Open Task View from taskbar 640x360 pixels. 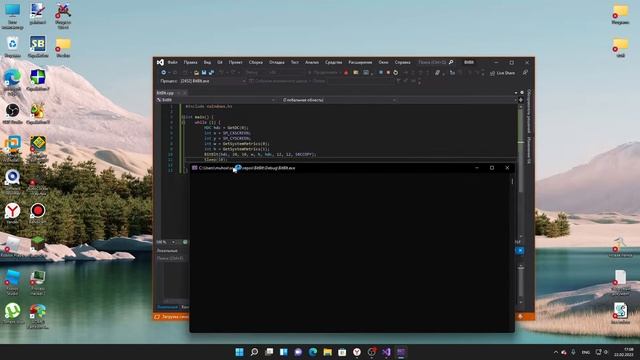[269, 352]
